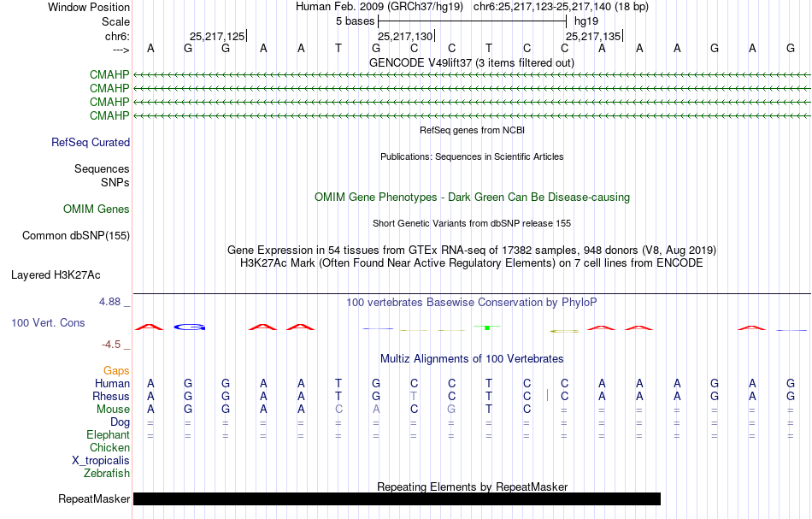Select the Zebrafish alignment row label

[107, 474]
